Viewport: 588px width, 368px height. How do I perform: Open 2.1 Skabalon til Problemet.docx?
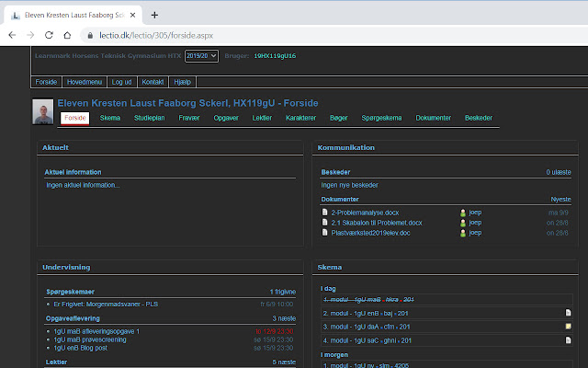377,223
